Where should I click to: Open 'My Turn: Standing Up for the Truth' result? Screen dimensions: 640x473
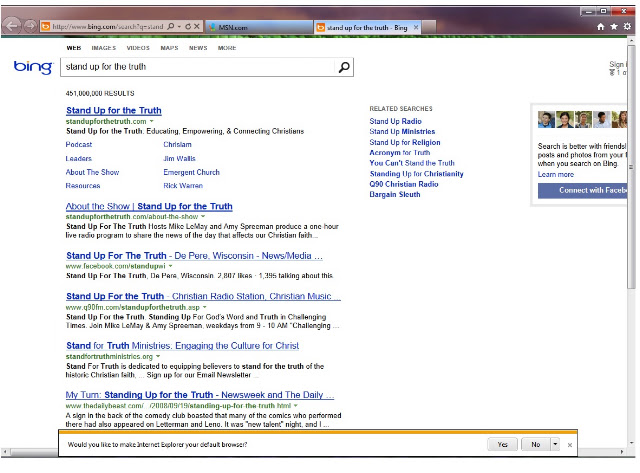click(x=200, y=395)
